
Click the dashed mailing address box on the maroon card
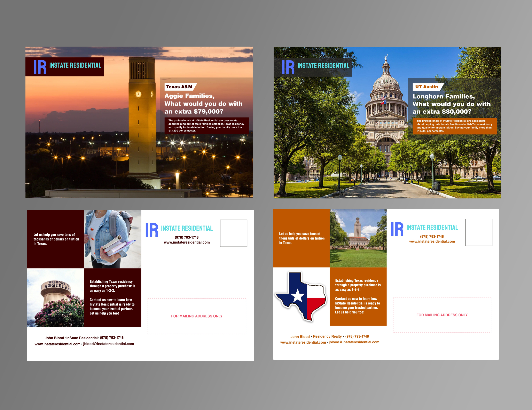click(197, 316)
